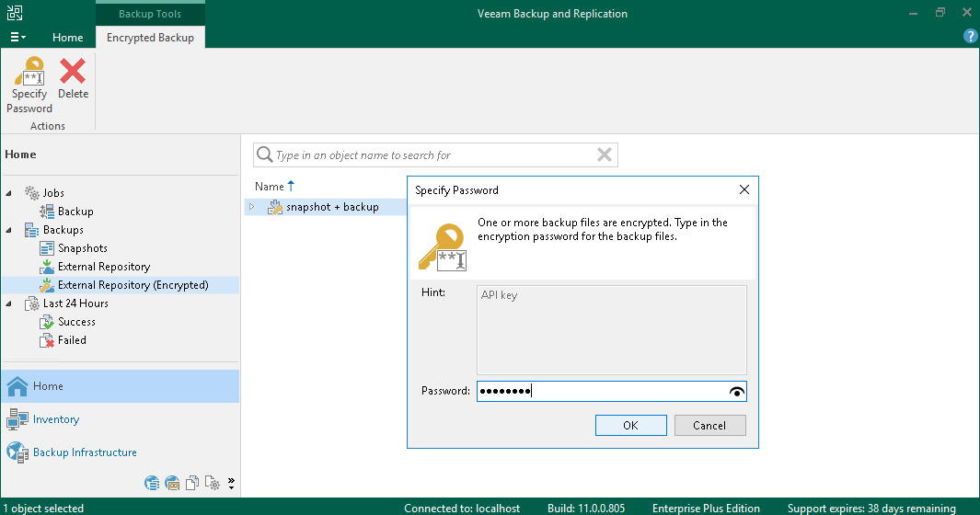Confirm the password with OK
Viewport: 980px width, 515px height.
(x=630, y=426)
